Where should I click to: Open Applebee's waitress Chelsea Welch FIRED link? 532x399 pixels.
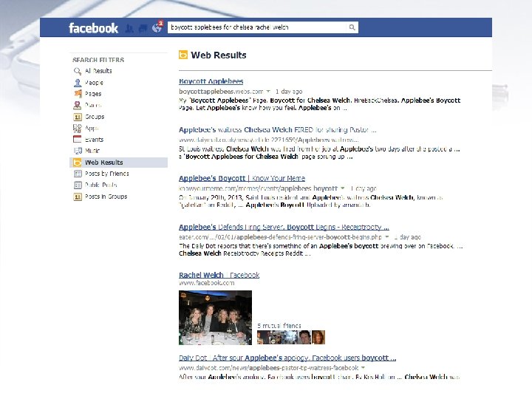point(278,129)
